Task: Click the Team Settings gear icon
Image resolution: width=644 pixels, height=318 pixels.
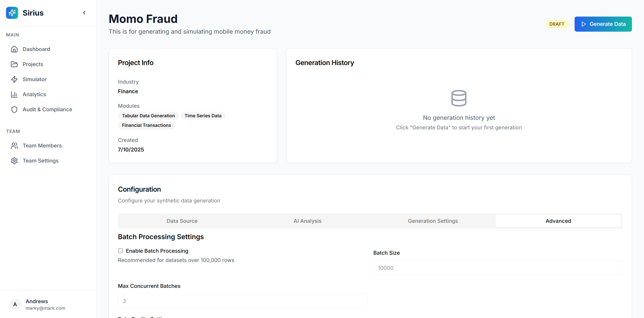Action: pyautogui.click(x=14, y=161)
